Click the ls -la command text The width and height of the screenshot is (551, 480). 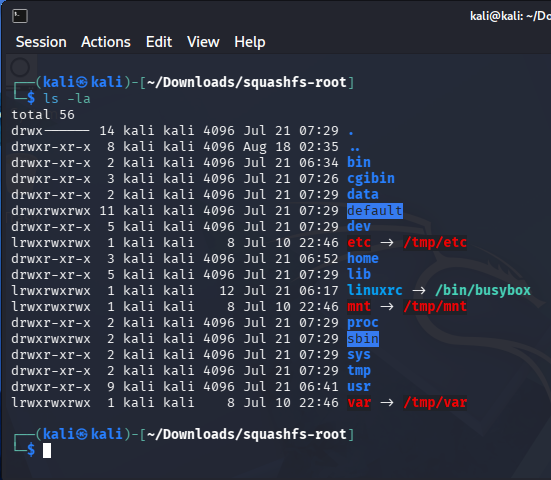(66, 99)
